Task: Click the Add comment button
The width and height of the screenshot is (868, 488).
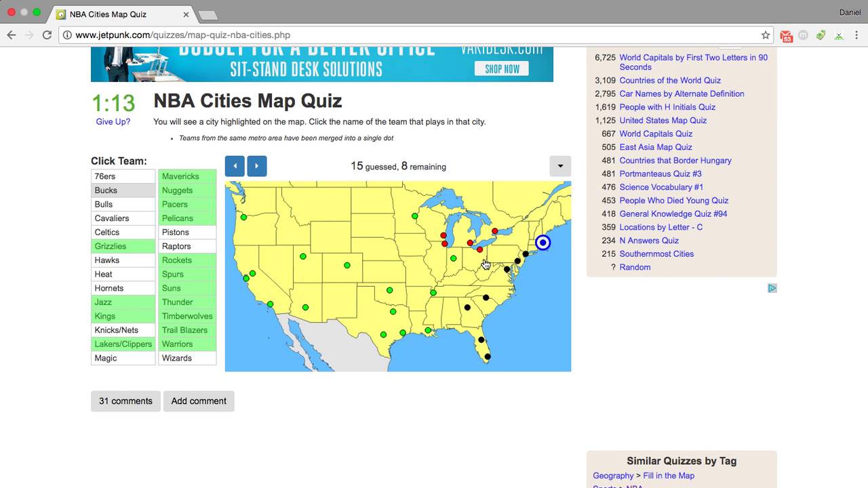Action: click(199, 401)
